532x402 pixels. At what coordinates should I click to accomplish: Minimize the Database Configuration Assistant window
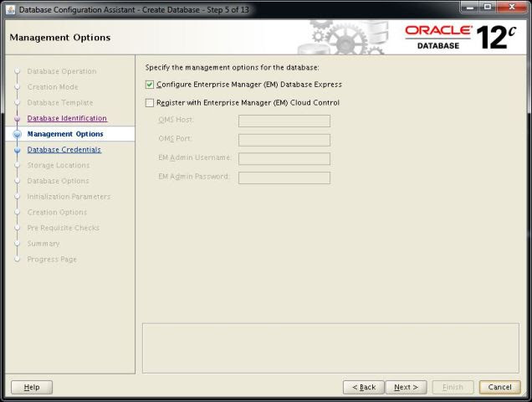(470, 8)
